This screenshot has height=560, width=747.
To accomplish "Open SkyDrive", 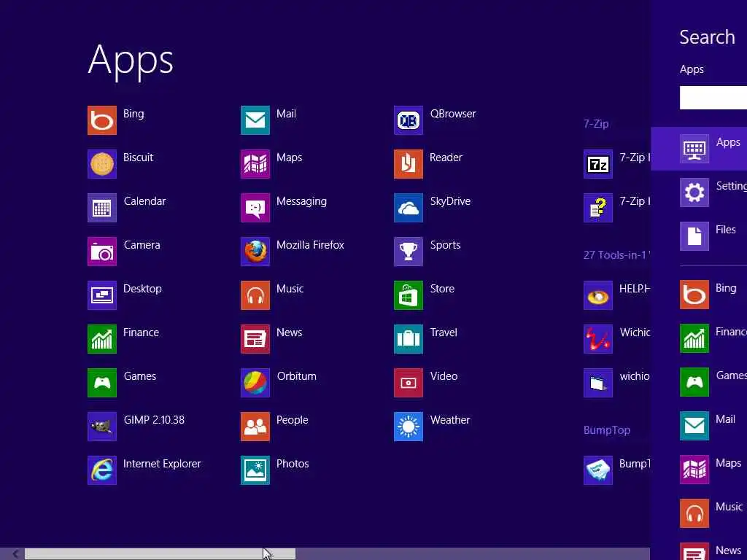I will (x=409, y=208).
